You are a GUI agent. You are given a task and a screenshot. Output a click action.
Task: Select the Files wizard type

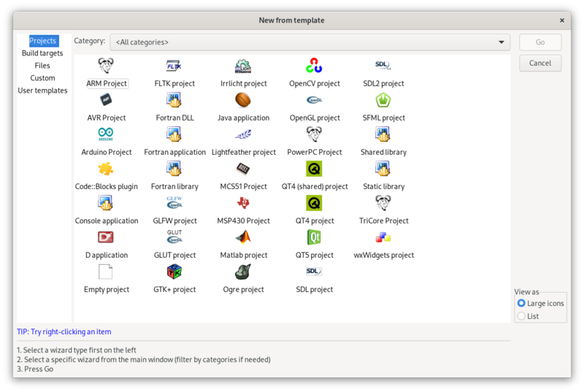pyautogui.click(x=42, y=66)
